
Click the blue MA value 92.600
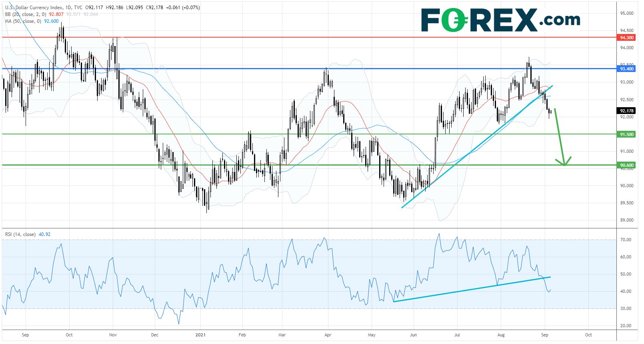point(51,21)
